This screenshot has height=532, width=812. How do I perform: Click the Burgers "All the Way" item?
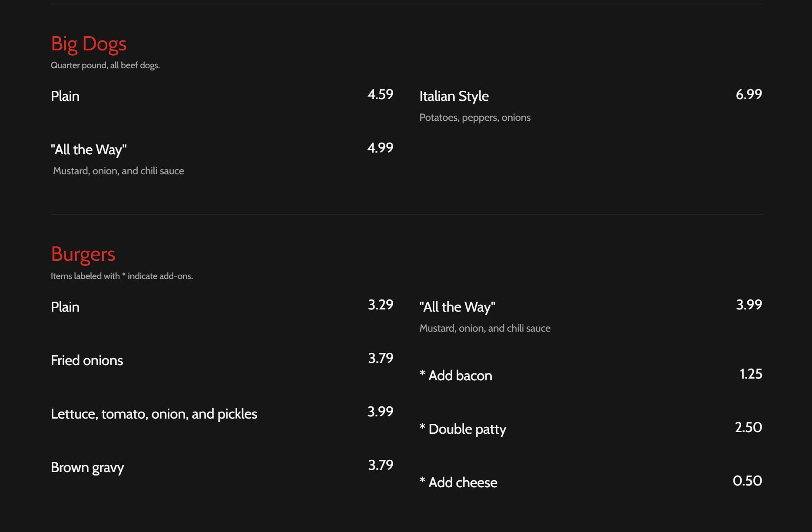(457, 307)
